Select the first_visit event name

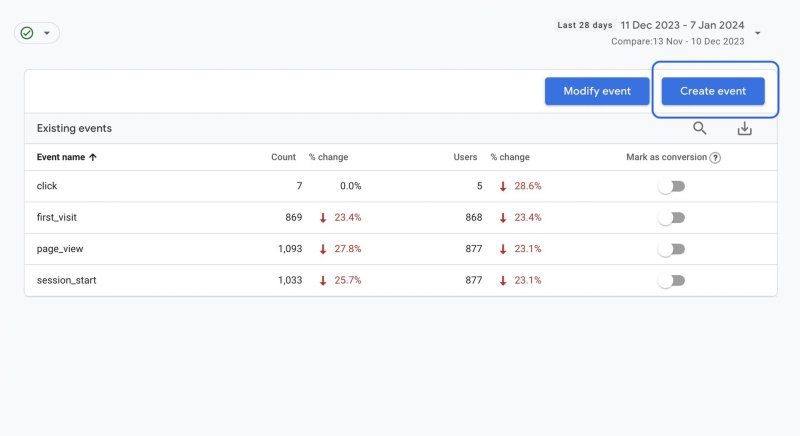point(57,217)
